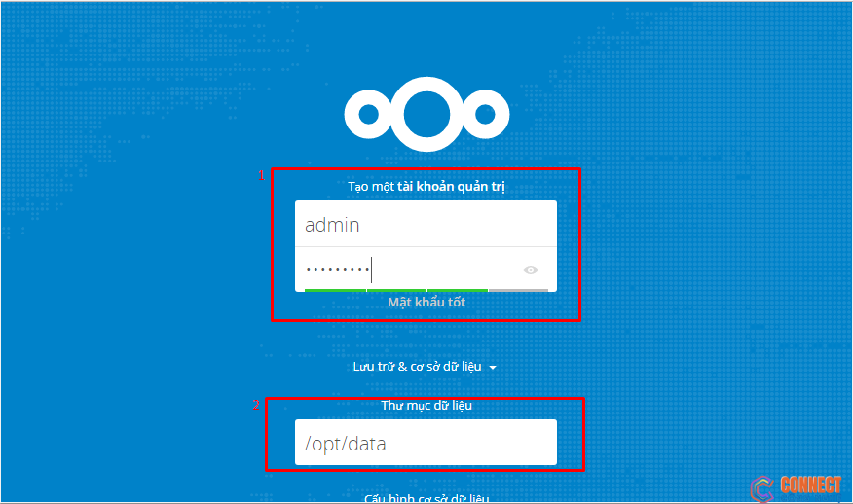Screen dimensions: 853x504
Task: Edit the /opt/data data folder field
Action: 426,442
